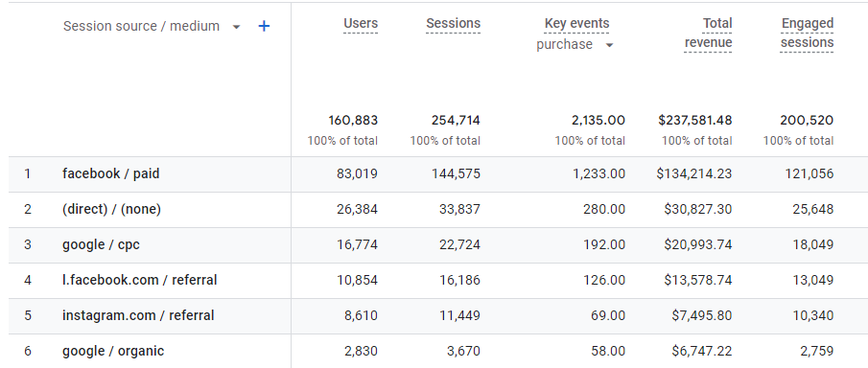The width and height of the screenshot is (868, 368).
Task: Click the total users value 160,883
Action: (x=353, y=120)
